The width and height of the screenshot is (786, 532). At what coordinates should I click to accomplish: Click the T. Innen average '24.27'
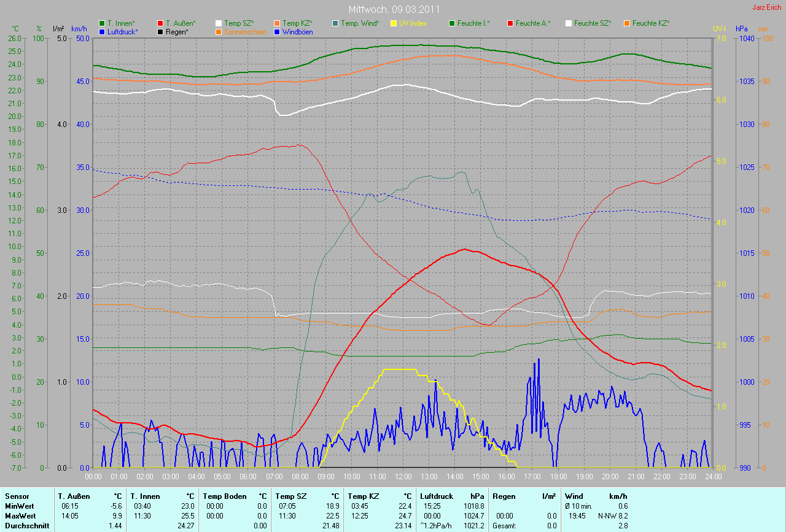[186, 526]
